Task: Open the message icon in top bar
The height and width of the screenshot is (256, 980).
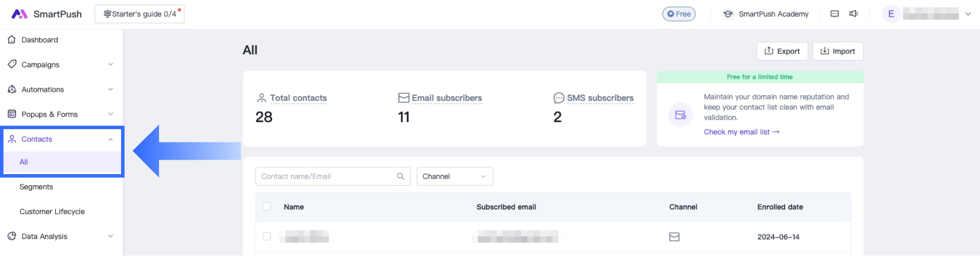Action: [x=834, y=14]
